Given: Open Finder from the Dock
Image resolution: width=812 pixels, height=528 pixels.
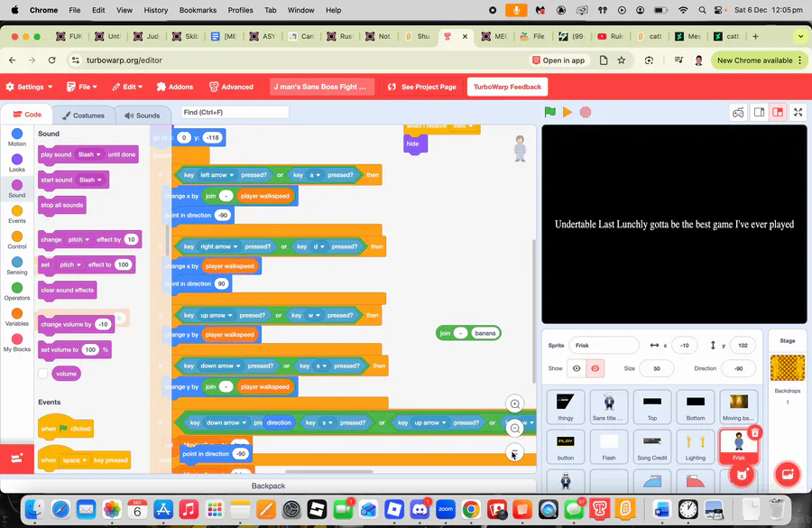Looking at the screenshot, I should click(x=34, y=509).
